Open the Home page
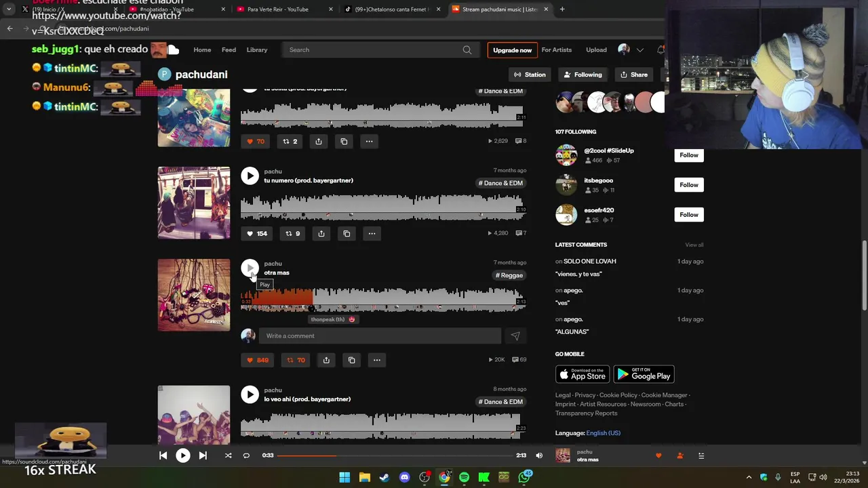This screenshot has height=488, width=868. click(x=202, y=49)
